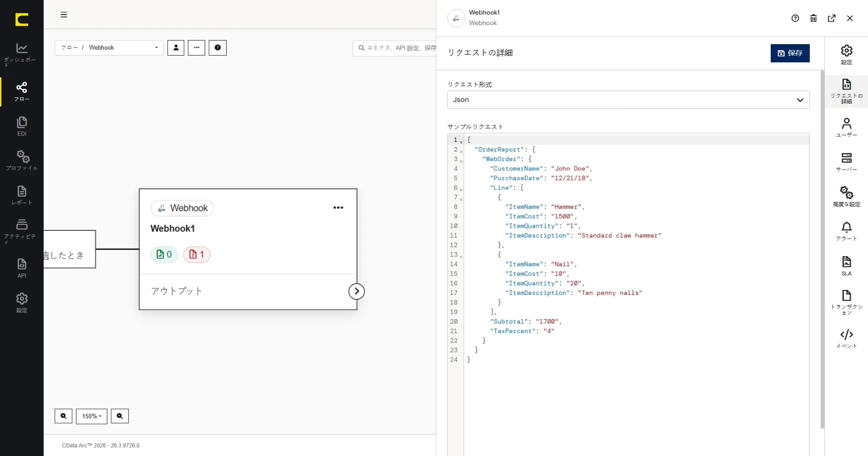Click the "Ten penny nails" description text

coord(610,293)
